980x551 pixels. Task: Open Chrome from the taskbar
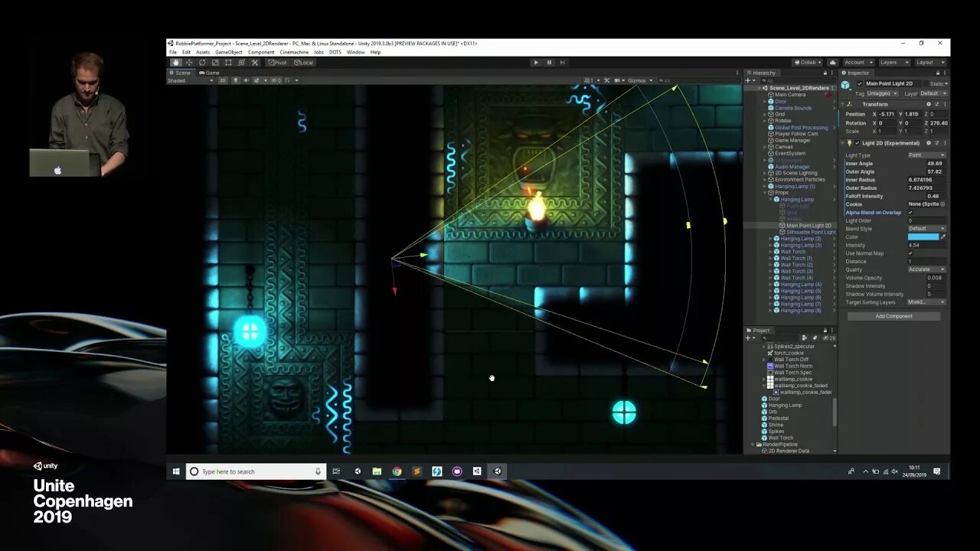tap(397, 471)
